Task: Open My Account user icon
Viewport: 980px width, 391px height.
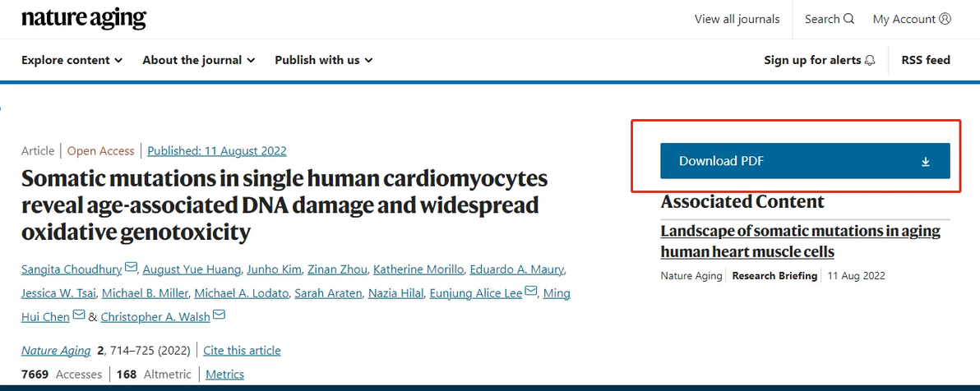Action: click(x=945, y=19)
